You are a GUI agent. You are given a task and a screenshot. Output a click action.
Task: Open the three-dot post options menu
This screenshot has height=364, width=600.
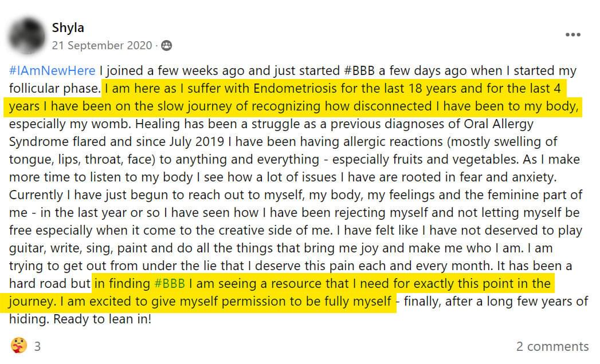[x=572, y=35]
